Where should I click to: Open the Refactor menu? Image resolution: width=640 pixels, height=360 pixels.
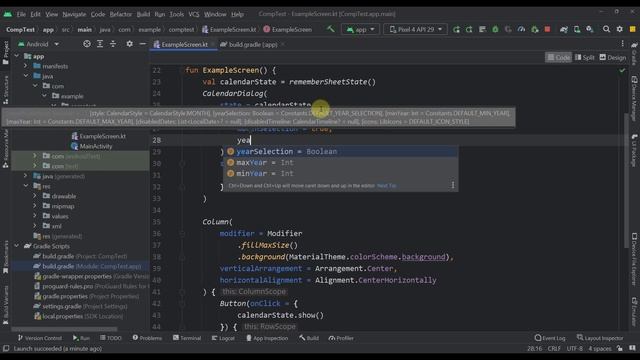click(x=121, y=14)
